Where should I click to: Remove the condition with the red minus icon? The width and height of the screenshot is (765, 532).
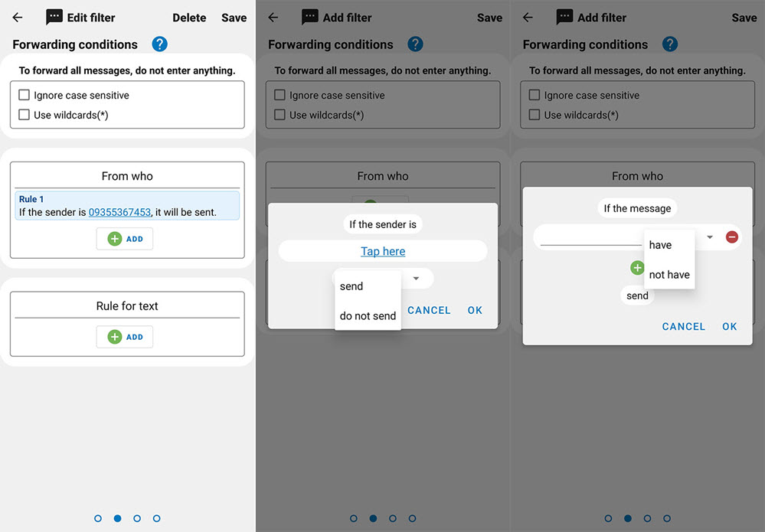coord(732,237)
